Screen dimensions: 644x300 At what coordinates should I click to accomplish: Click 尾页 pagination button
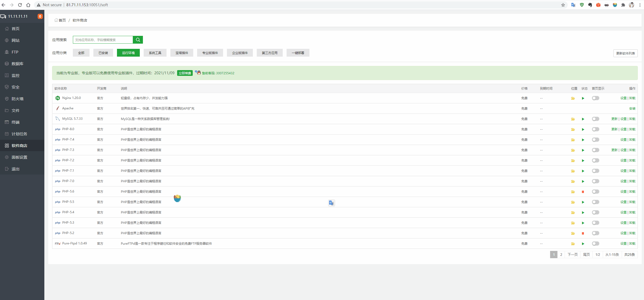pos(586,255)
